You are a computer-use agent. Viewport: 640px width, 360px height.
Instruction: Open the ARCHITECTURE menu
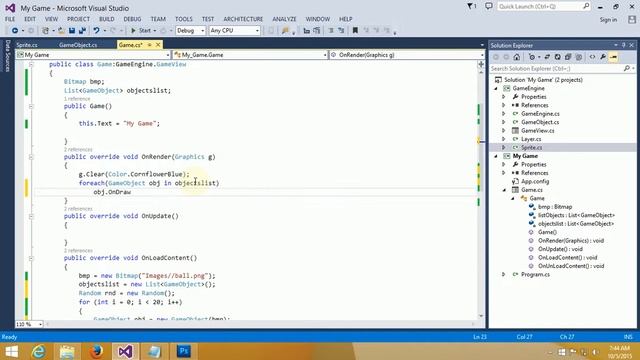pos(243,19)
